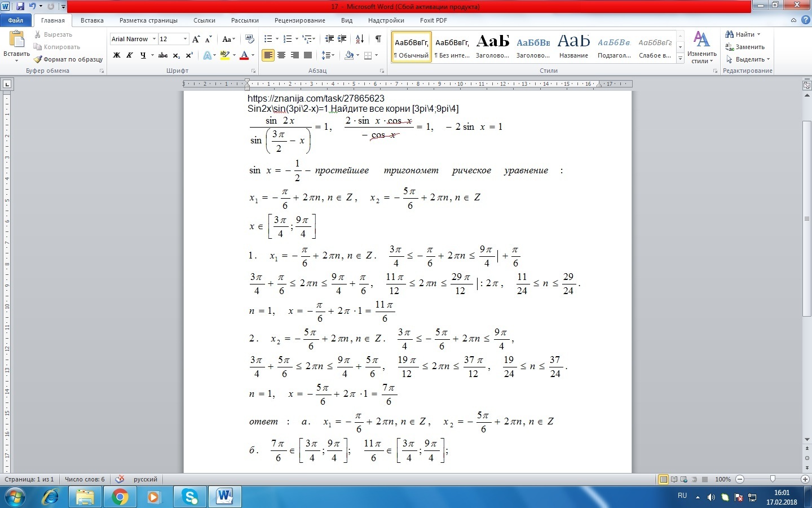Toggle Align Right paragraph alignment
Viewport: 812px width, 508px height.
coord(294,55)
